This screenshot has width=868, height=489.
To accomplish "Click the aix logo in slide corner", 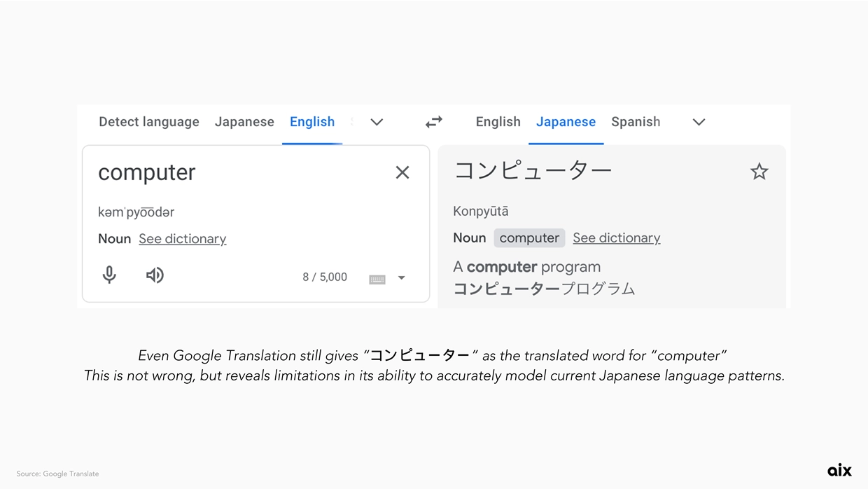I will [x=839, y=469].
